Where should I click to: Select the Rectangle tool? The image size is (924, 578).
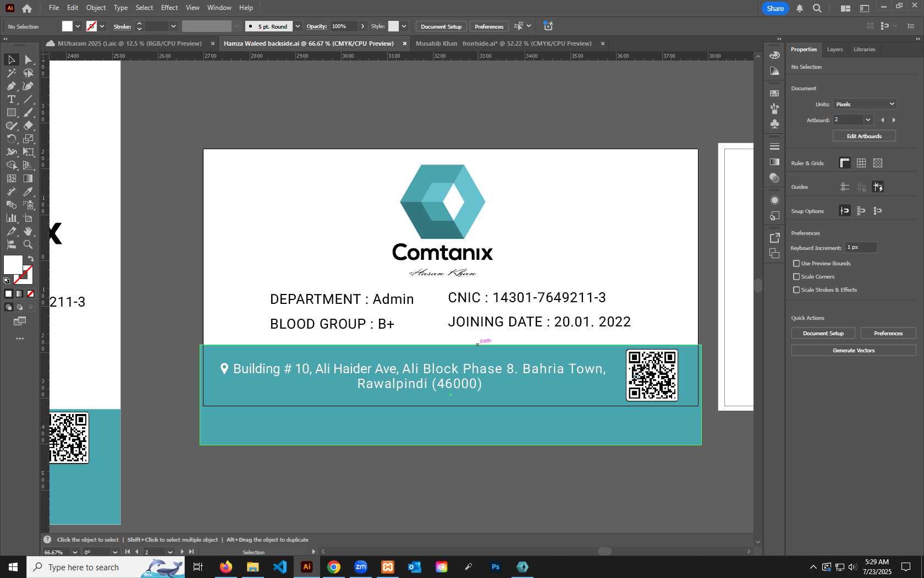pos(11,112)
